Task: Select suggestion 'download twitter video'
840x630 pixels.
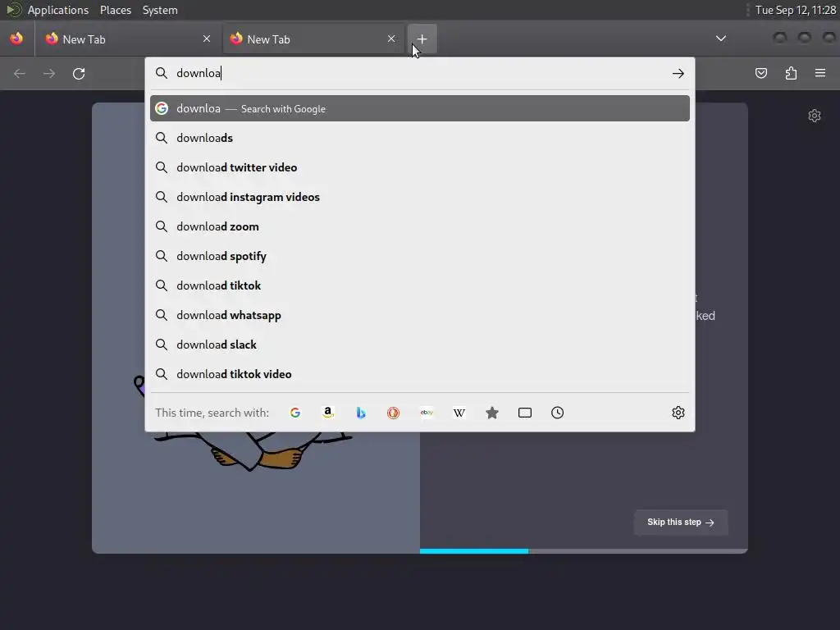Action: click(420, 167)
